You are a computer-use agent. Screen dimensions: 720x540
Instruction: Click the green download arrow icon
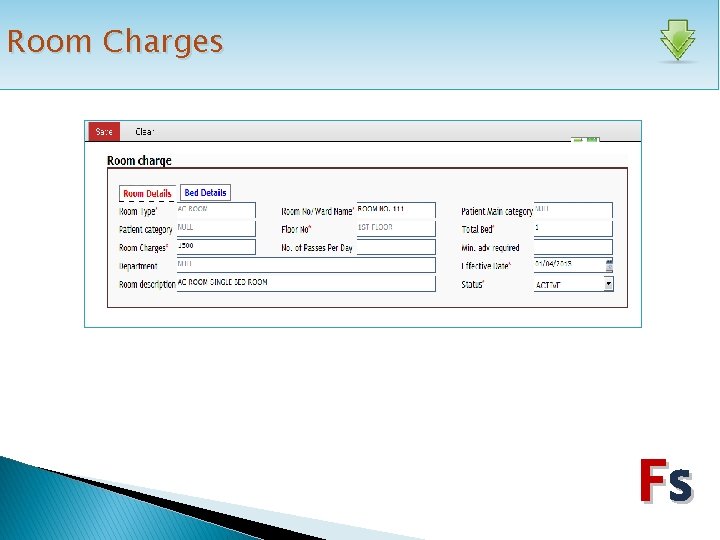[x=677, y=40]
